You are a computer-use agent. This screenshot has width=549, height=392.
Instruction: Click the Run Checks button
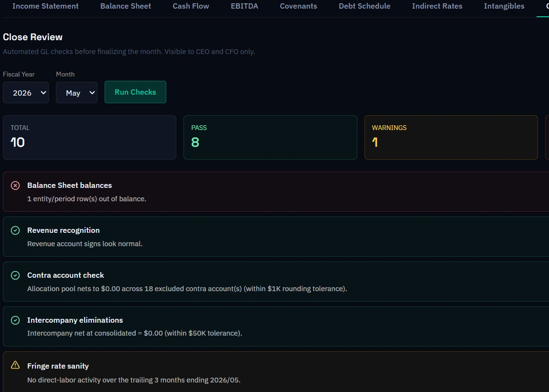pos(135,92)
